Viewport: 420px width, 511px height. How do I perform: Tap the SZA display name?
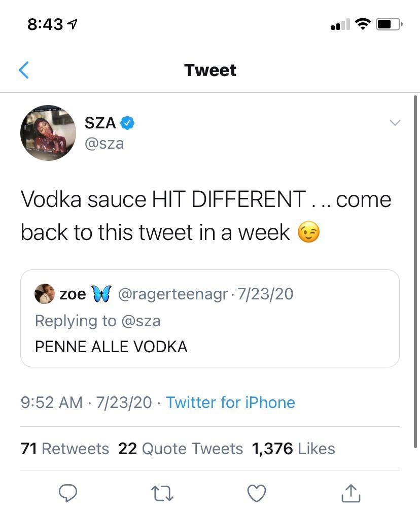[100, 122]
